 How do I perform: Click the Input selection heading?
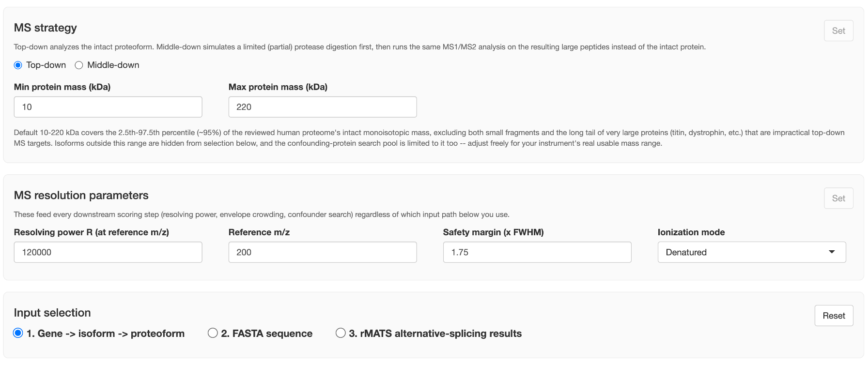click(x=52, y=313)
